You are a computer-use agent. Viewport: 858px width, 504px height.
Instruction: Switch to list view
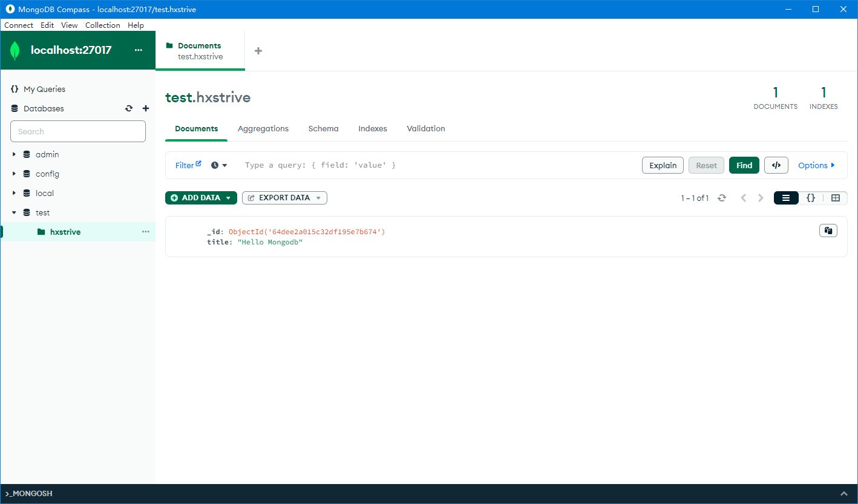point(786,198)
